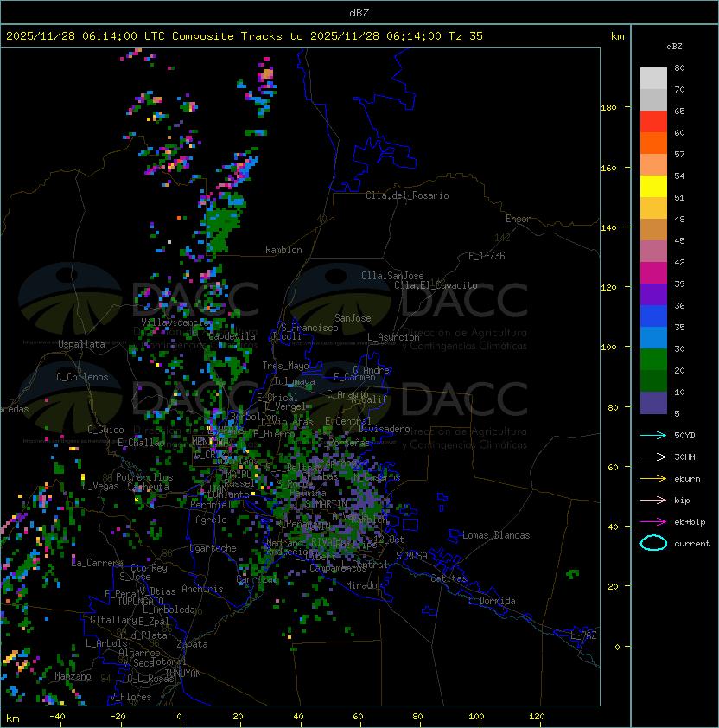Click the 'C_Chilenos' map label
Viewport: 719px width, 728px height.
point(82,377)
